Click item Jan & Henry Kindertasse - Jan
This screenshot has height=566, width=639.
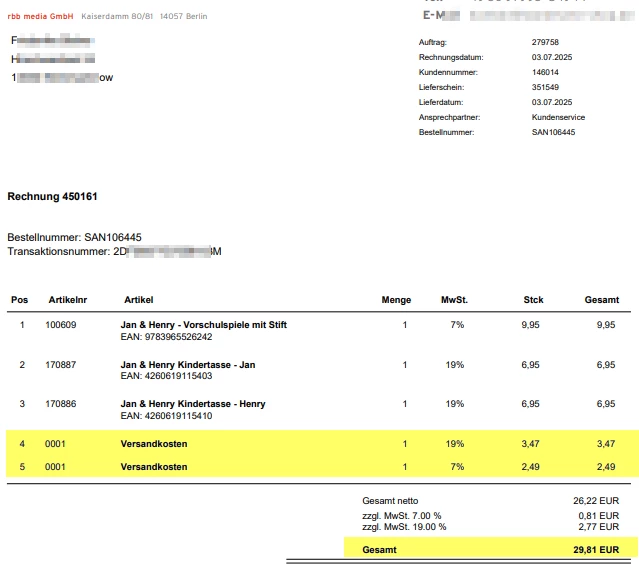coord(188,365)
